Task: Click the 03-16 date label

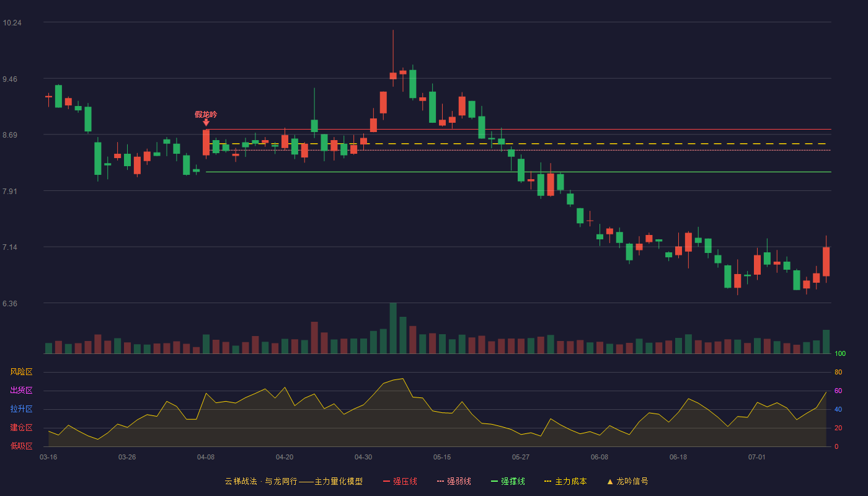Action: 48,457
